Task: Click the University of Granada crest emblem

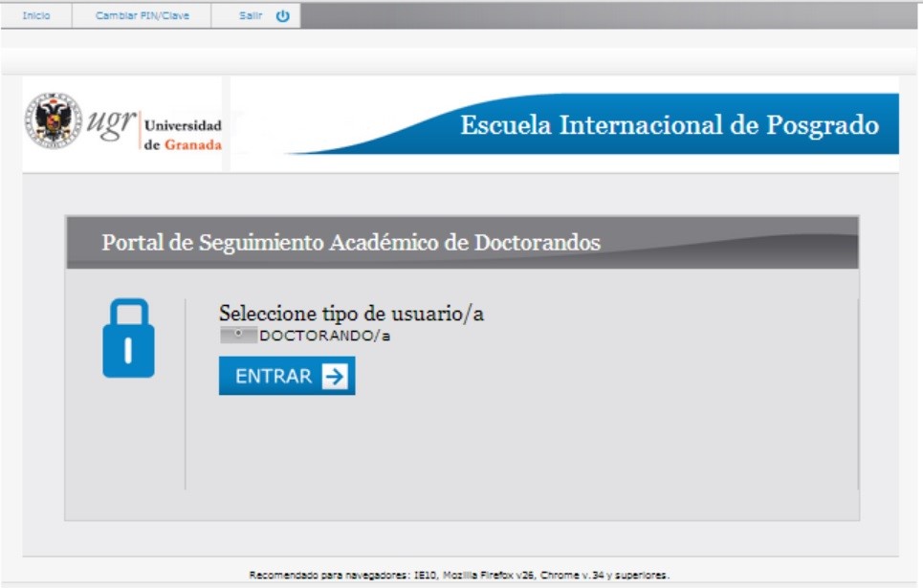Action: click(53, 120)
